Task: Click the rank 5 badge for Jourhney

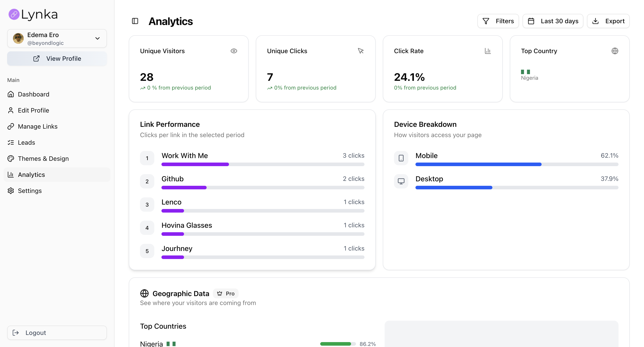Action: point(147,251)
